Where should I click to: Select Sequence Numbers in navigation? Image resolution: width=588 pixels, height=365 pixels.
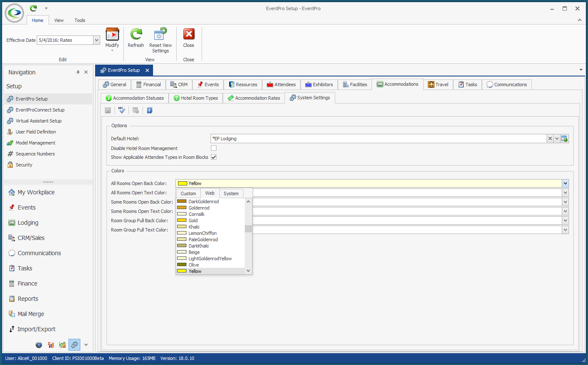(35, 154)
